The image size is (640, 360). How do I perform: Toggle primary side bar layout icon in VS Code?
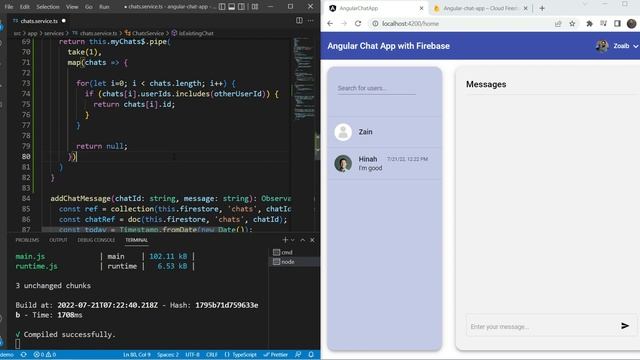coord(222,7)
